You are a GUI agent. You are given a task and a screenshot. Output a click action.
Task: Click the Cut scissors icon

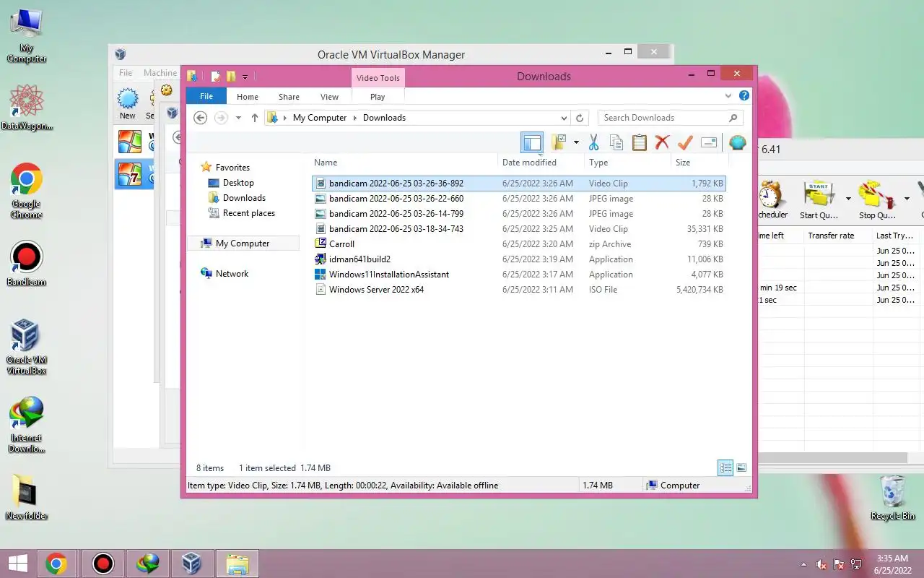coord(593,142)
